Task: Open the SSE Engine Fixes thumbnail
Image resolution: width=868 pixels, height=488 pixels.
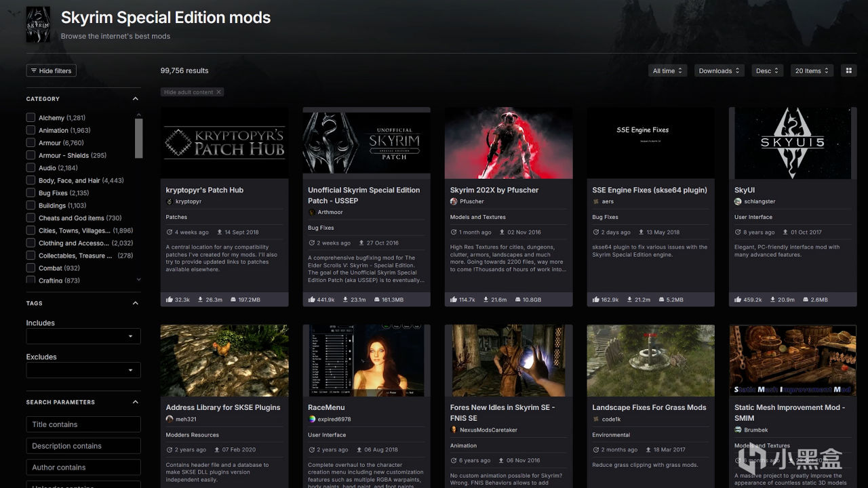Action: point(651,143)
